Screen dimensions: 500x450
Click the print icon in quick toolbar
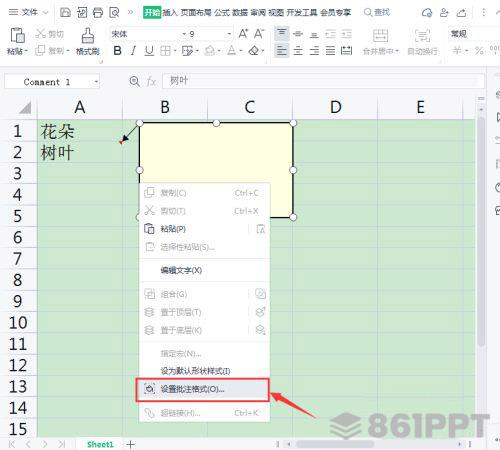click(98, 13)
